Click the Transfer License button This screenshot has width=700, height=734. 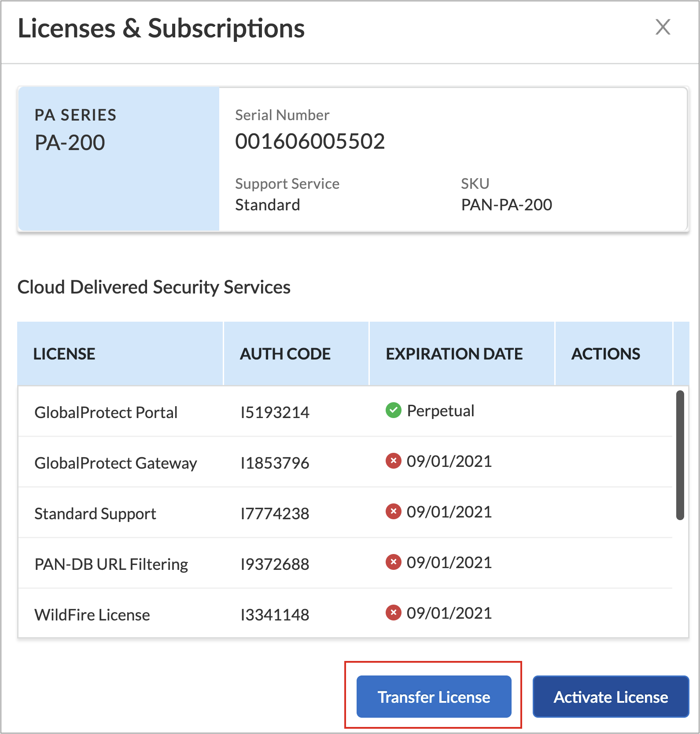click(x=434, y=697)
